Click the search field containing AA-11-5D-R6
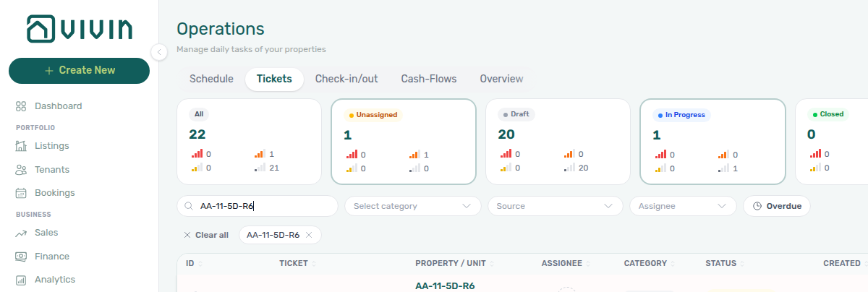 tap(258, 206)
